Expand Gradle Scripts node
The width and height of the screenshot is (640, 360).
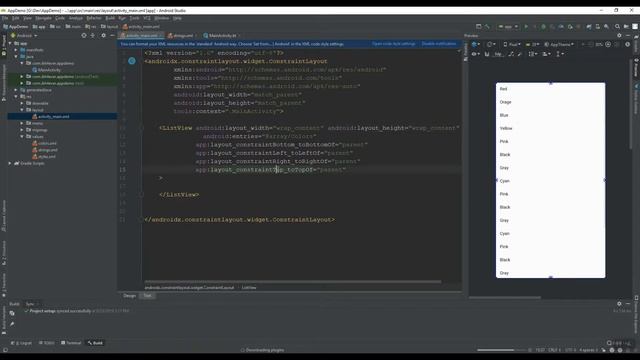click(10, 163)
